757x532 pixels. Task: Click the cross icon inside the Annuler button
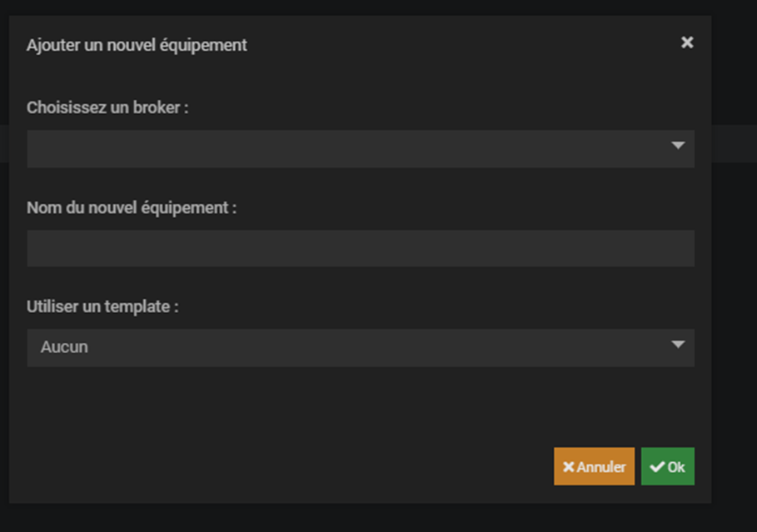569,467
